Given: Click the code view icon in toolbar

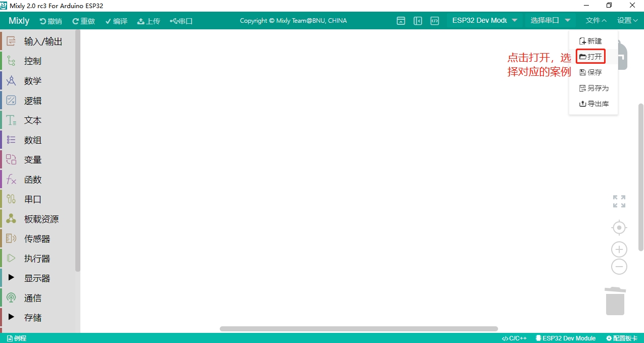Looking at the screenshot, I should [x=434, y=21].
